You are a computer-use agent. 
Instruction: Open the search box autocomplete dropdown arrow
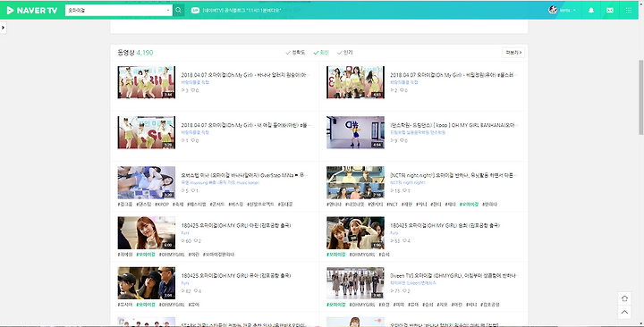coord(168,10)
